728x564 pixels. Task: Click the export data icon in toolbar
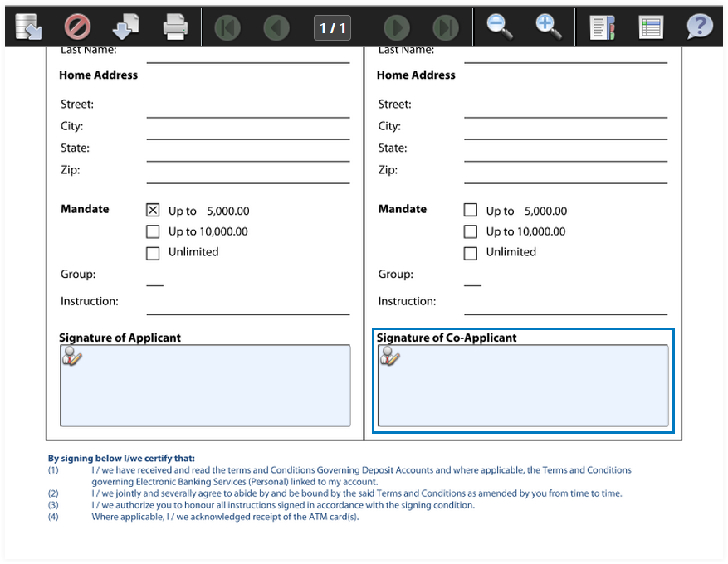[28, 27]
